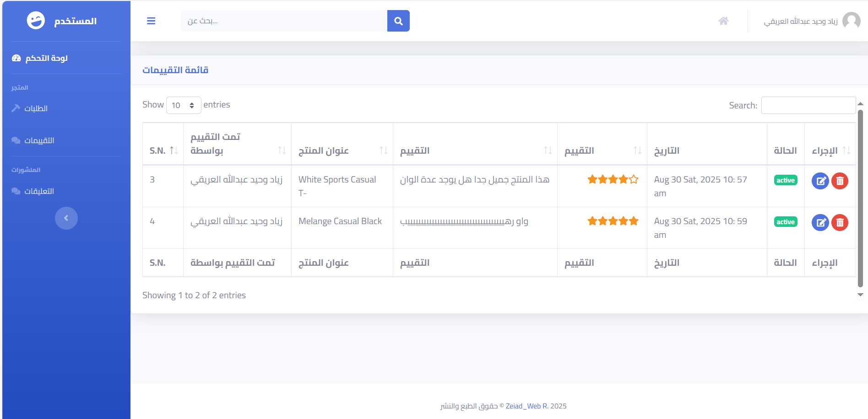Click the hamburger menu icon

(x=151, y=21)
